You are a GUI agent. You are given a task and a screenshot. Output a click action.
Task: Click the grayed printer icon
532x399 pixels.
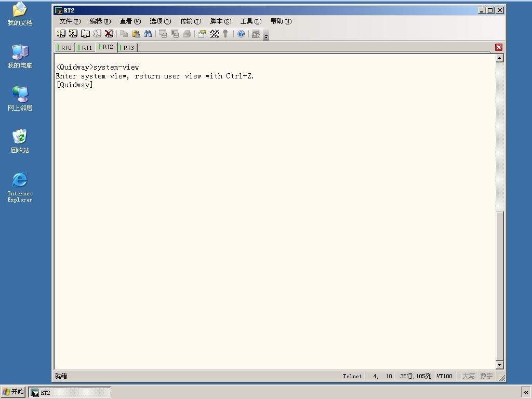pyautogui.click(x=187, y=34)
